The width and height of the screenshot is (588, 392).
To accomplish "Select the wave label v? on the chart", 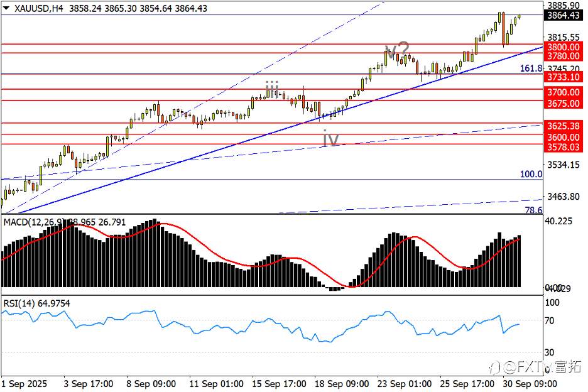I will point(398,50).
